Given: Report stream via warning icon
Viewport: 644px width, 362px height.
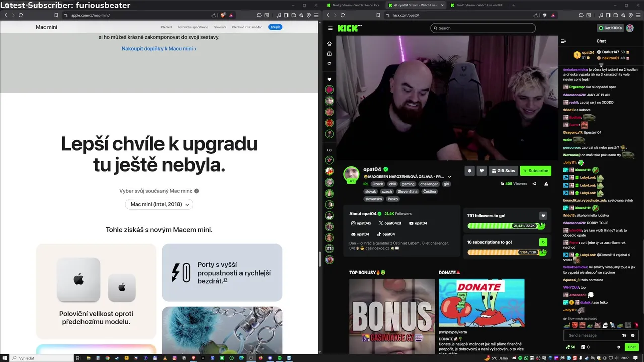Looking at the screenshot, I should (x=546, y=184).
